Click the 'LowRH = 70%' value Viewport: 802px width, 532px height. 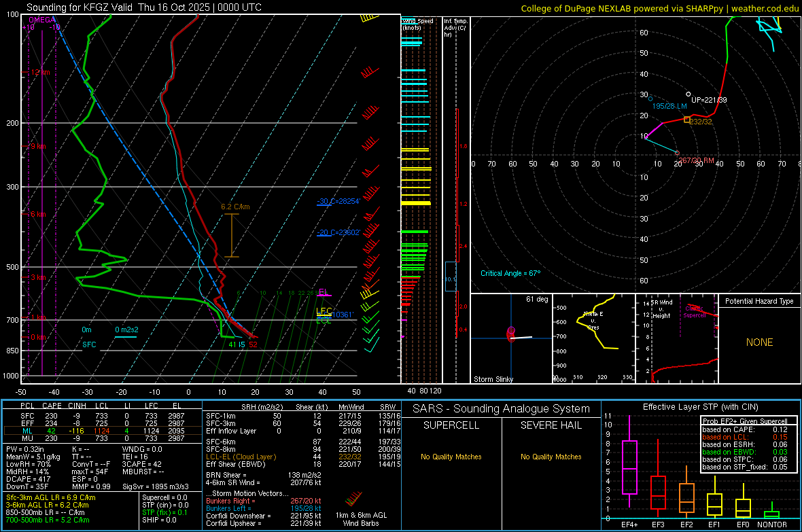tap(28, 464)
